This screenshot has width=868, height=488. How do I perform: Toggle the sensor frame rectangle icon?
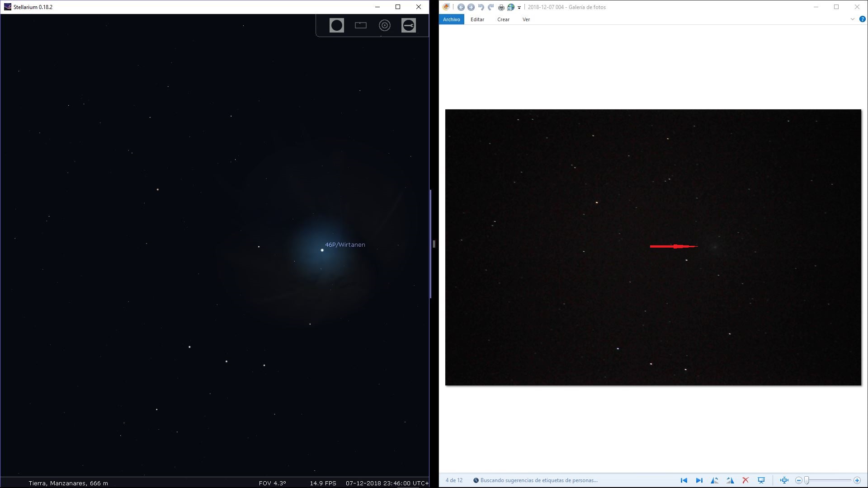point(361,25)
